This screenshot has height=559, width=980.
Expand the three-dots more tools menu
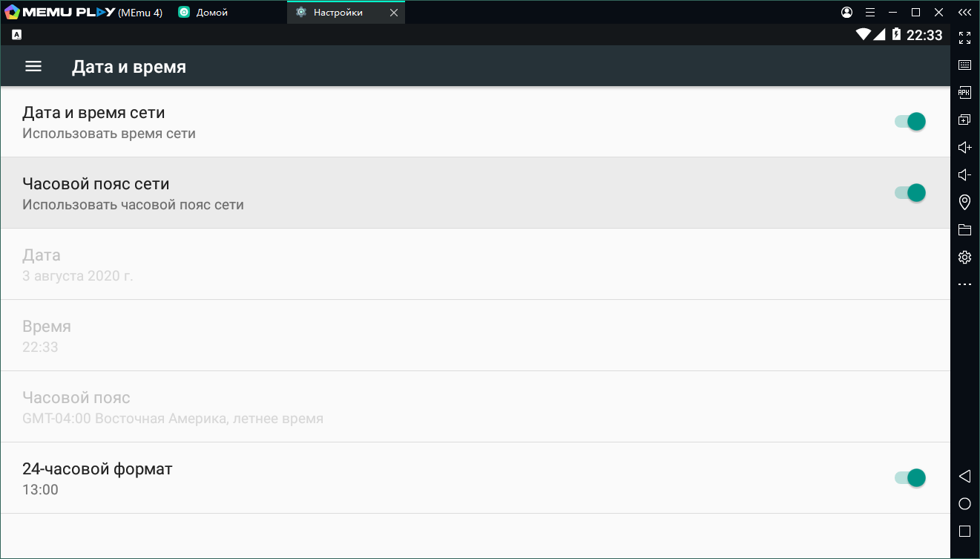coord(964,284)
